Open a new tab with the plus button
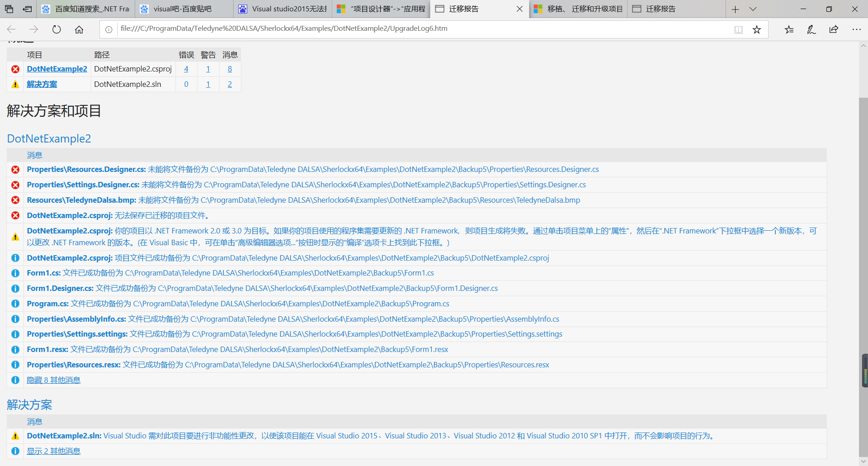 pos(736,9)
